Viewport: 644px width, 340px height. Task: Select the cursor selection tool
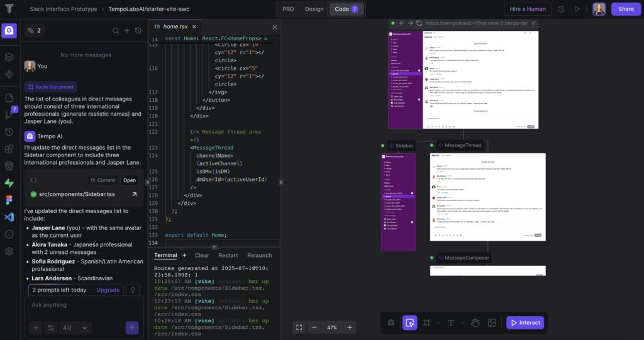(409, 323)
